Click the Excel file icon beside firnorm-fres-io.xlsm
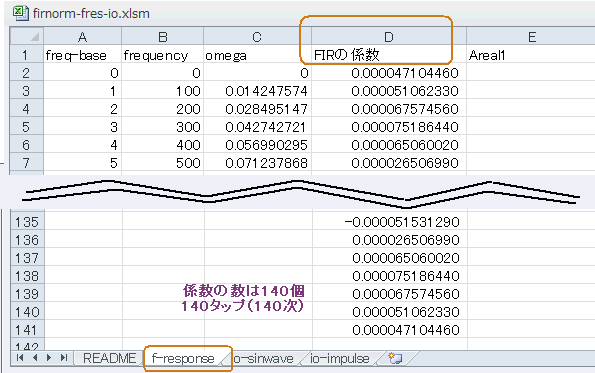 (20, 13)
